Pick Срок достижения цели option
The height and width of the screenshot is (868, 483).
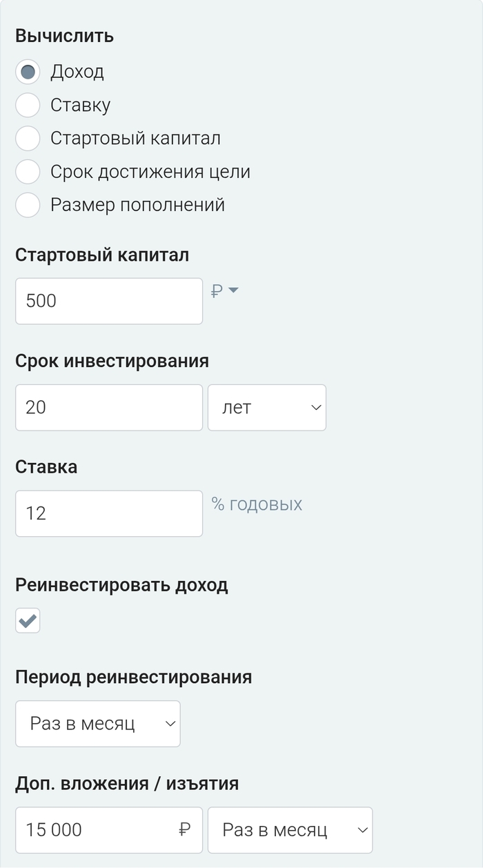tap(28, 172)
